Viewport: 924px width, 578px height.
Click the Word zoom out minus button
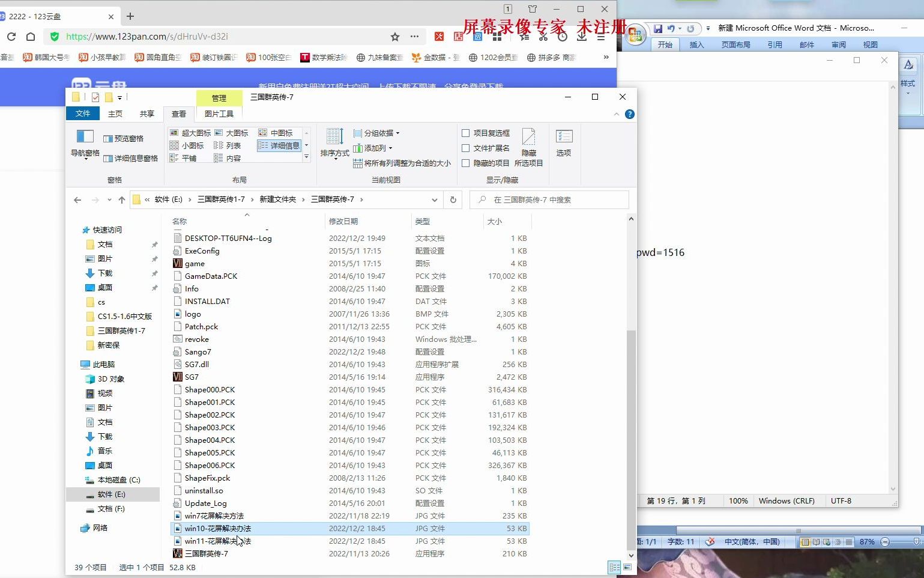[885, 542]
